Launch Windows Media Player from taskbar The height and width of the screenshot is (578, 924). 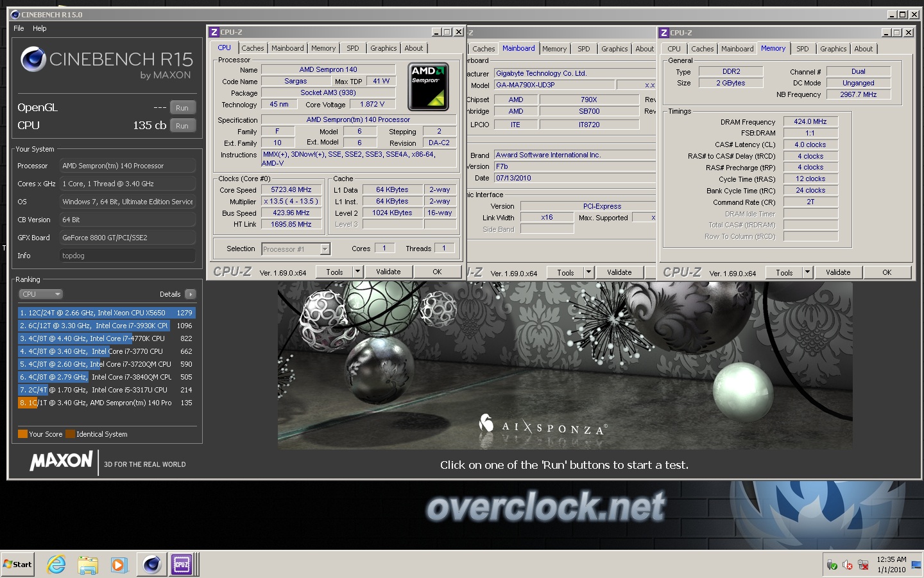pyautogui.click(x=119, y=565)
